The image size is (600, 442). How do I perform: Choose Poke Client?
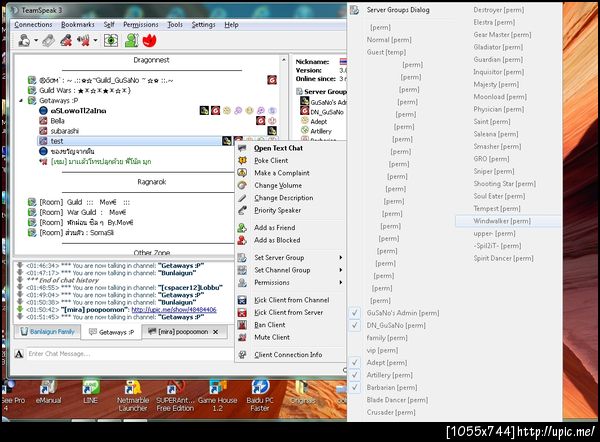pyautogui.click(x=290, y=160)
